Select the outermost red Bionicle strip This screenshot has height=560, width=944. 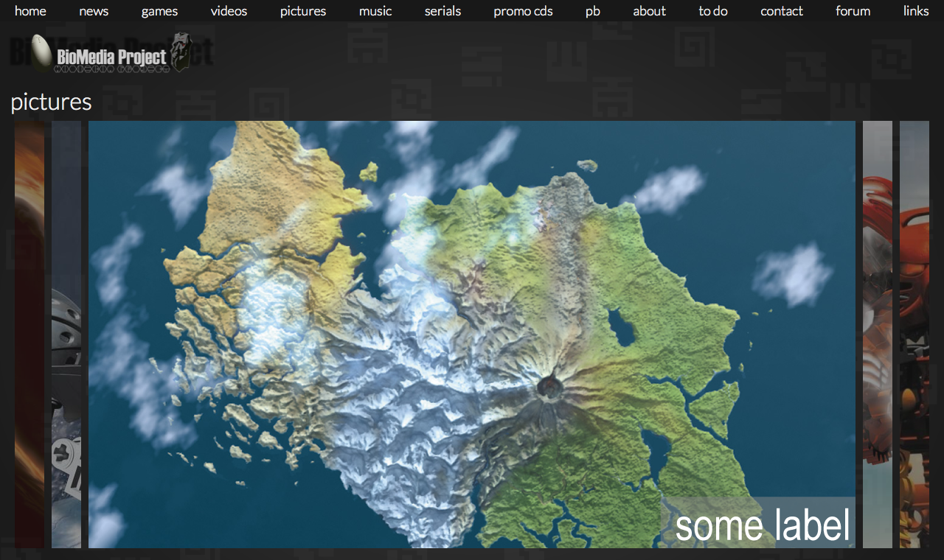[x=914, y=335]
